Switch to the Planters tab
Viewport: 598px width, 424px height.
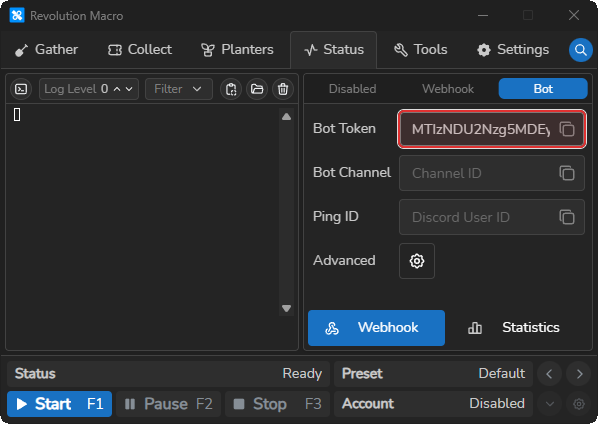point(237,50)
